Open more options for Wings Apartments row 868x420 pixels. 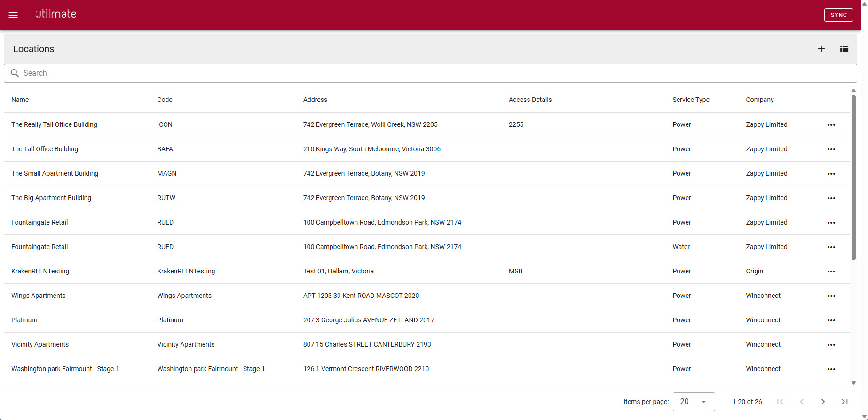(831, 296)
